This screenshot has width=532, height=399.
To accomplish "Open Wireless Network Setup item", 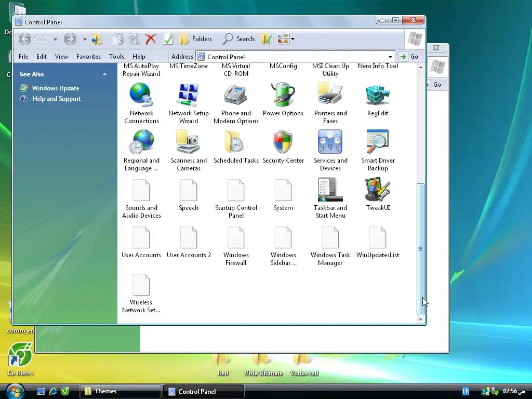I will tap(141, 293).
